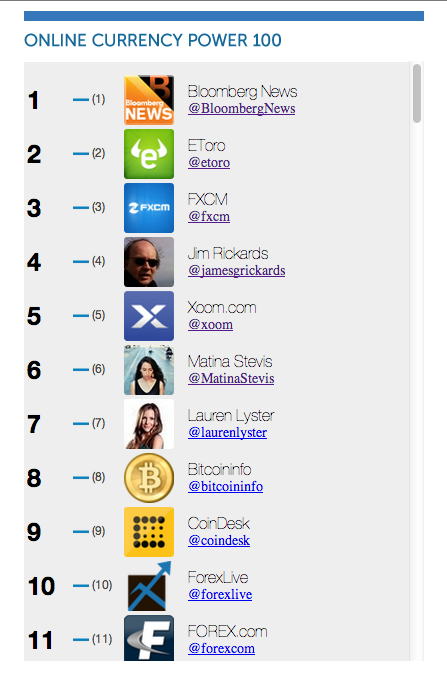Viewport: 447px width, 674px height.
Task: Follow the @jamesgrickards link
Action: (236, 270)
